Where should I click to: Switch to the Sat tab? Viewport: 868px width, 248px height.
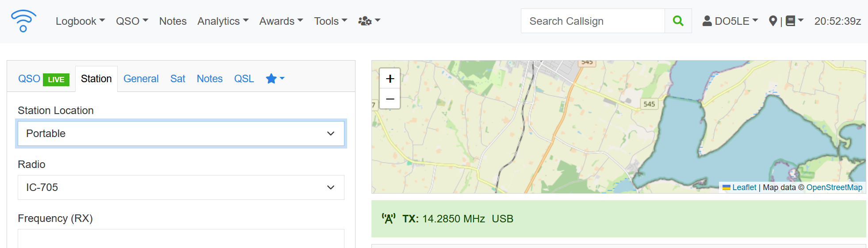pos(178,79)
